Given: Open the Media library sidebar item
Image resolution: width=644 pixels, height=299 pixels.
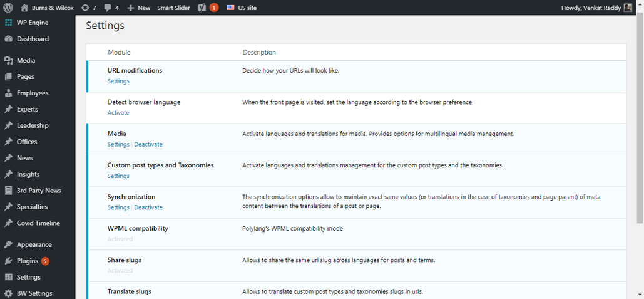Looking at the screenshot, I should (26, 60).
